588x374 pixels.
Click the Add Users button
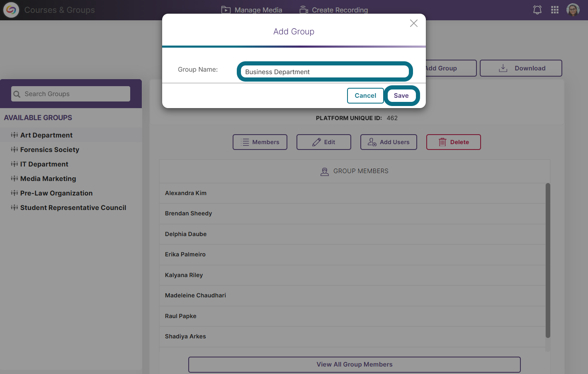coord(389,142)
